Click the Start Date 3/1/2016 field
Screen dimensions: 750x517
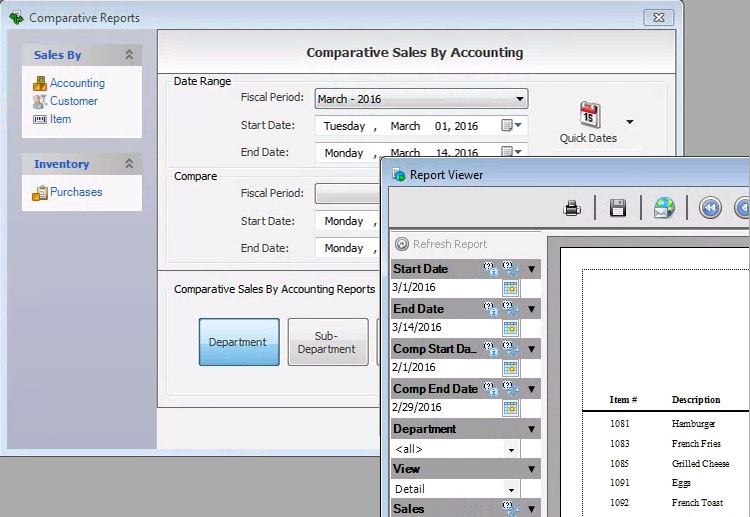pyautogui.click(x=447, y=287)
